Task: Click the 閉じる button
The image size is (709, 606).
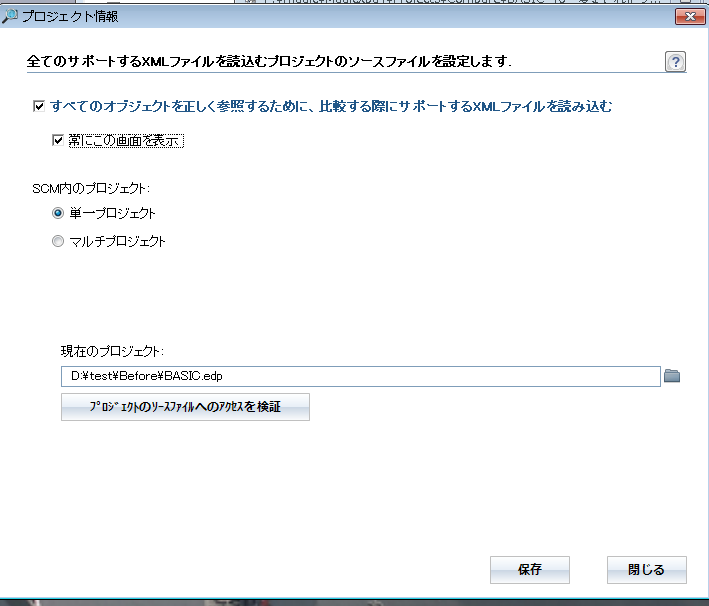Action: click(647, 570)
